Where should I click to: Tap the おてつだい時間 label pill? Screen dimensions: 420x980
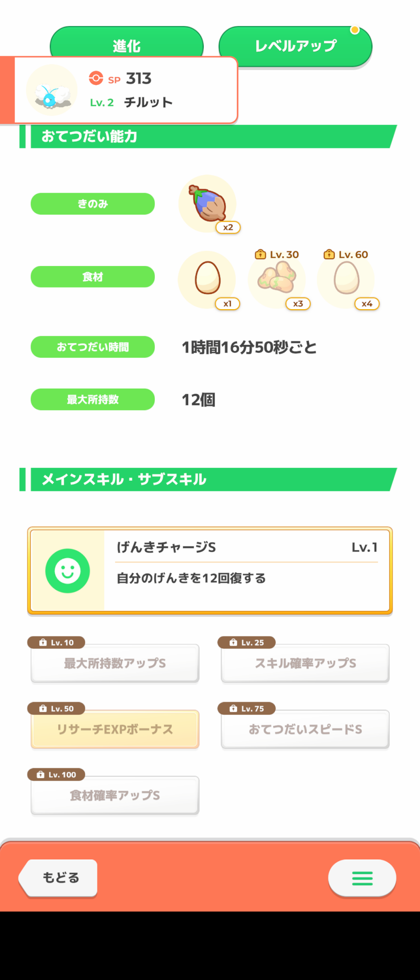coord(93,347)
